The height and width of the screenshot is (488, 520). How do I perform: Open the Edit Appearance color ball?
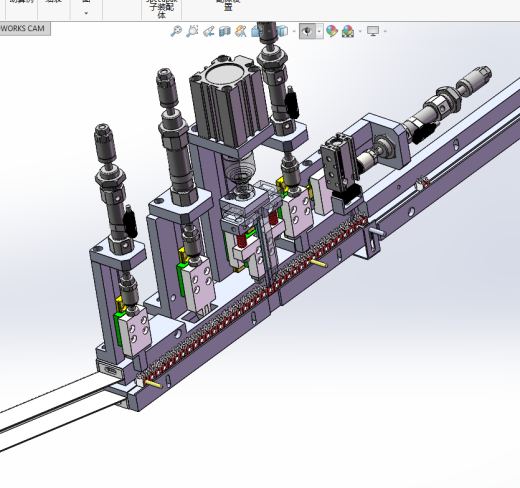[332, 31]
